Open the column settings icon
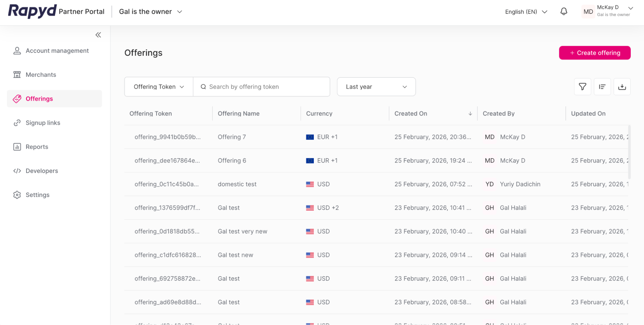644x325 pixels. pyautogui.click(x=602, y=87)
